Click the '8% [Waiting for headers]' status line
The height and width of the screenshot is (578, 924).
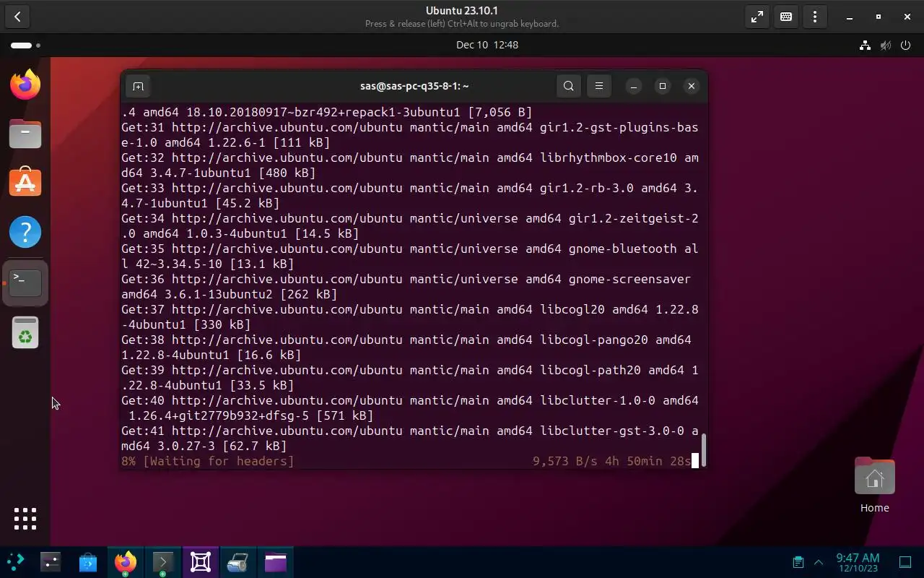(208, 461)
